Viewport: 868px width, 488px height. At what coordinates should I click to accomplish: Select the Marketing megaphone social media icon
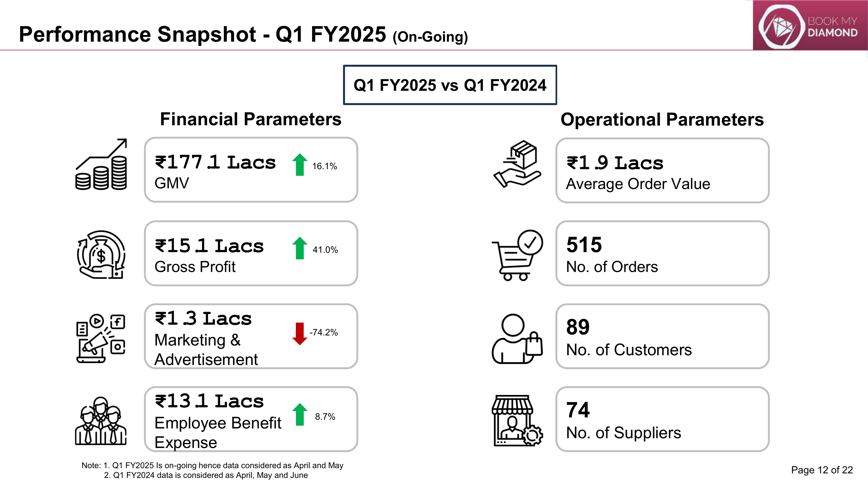pyautogui.click(x=101, y=338)
